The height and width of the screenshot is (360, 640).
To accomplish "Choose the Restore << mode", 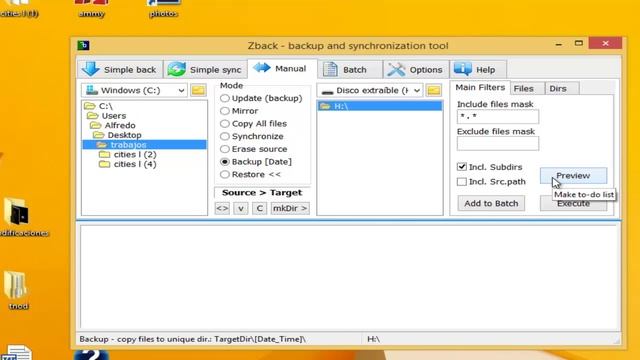I will click(251, 174).
